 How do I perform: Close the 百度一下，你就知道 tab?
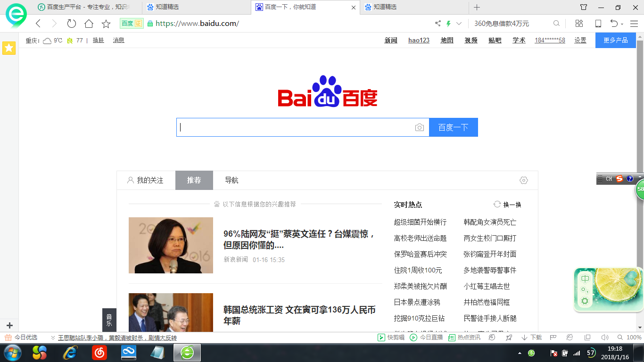[x=354, y=8]
